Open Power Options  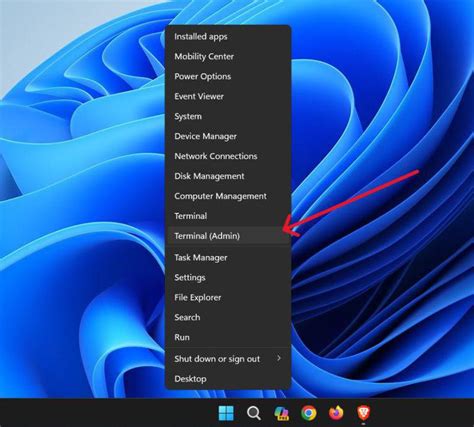coord(228,77)
